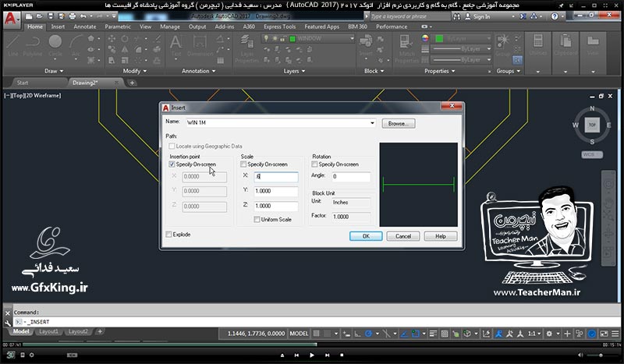Select the Polyline tool in Draw panel
The height and width of the screenshot is (364, 624).
coord(33,45)
